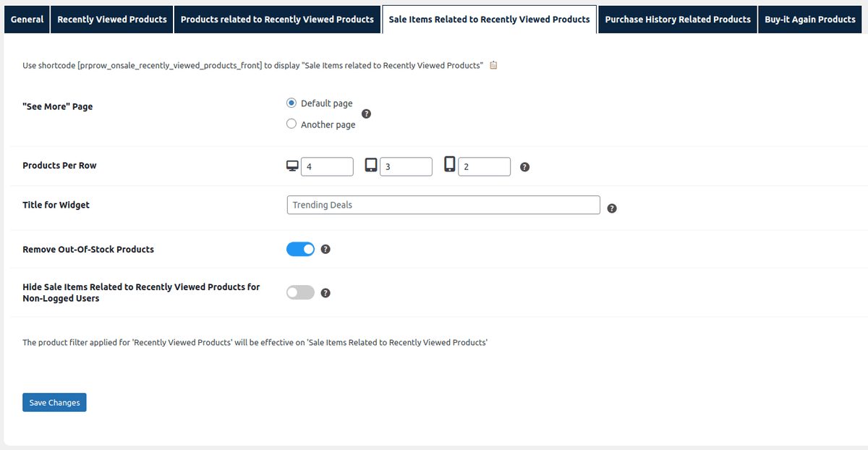The width and height of the screenshot is (868, 450).
Task: Click help icon for Hide Sale Items setting
Action: (325, 293)
